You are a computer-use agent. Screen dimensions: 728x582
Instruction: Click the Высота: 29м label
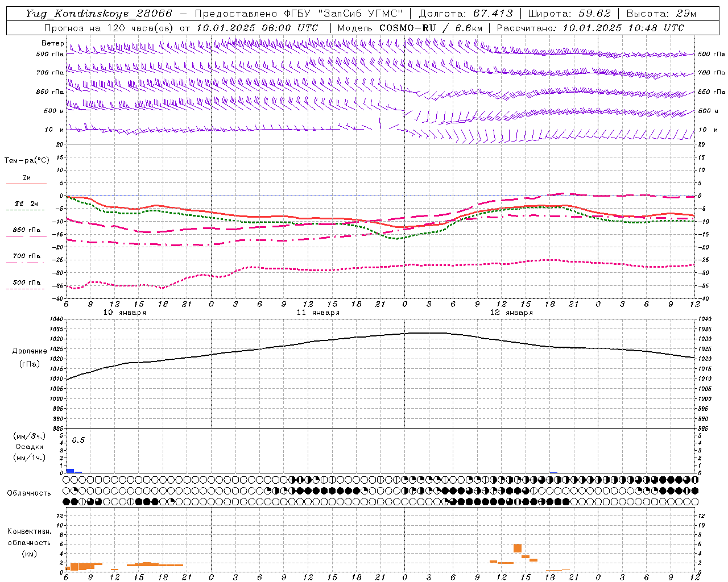pyautogui.click(x=661, y=14)
